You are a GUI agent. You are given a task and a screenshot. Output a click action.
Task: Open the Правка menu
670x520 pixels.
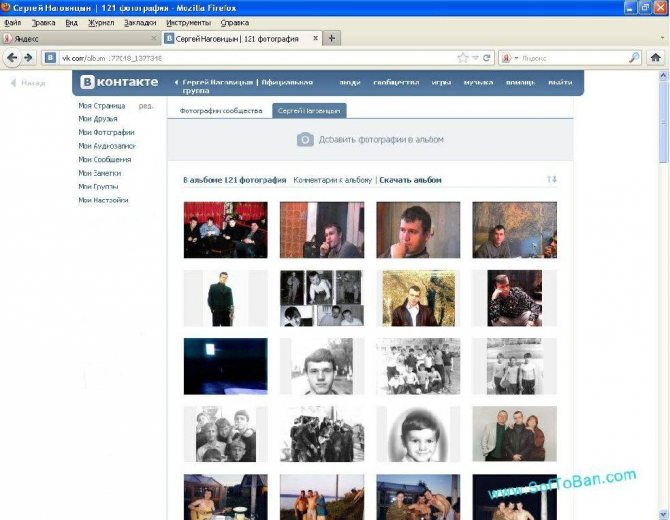click(x=44, y=23)
